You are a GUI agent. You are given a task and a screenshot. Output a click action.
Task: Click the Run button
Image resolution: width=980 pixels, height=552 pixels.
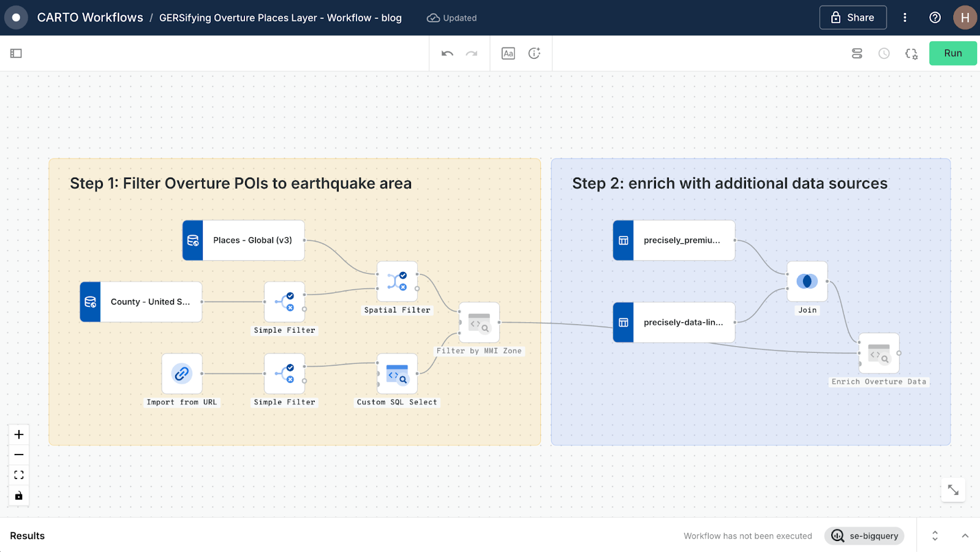pyautogui.click(x=952, y=53)
